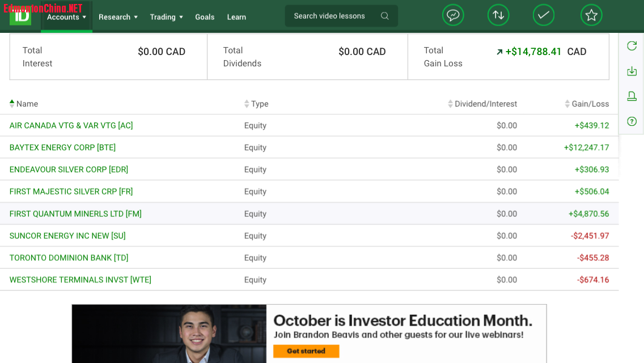This screenshot has width=644, height=363.
Task: Sort by Dividend/Interest column arrows
Action: click(x=450, y=104)
